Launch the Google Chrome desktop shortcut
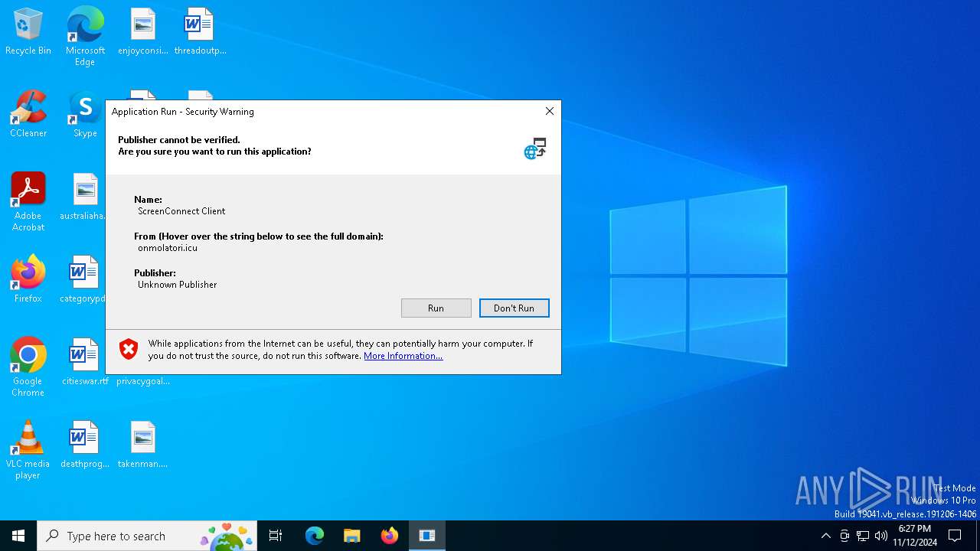 [x=28, y=367]
